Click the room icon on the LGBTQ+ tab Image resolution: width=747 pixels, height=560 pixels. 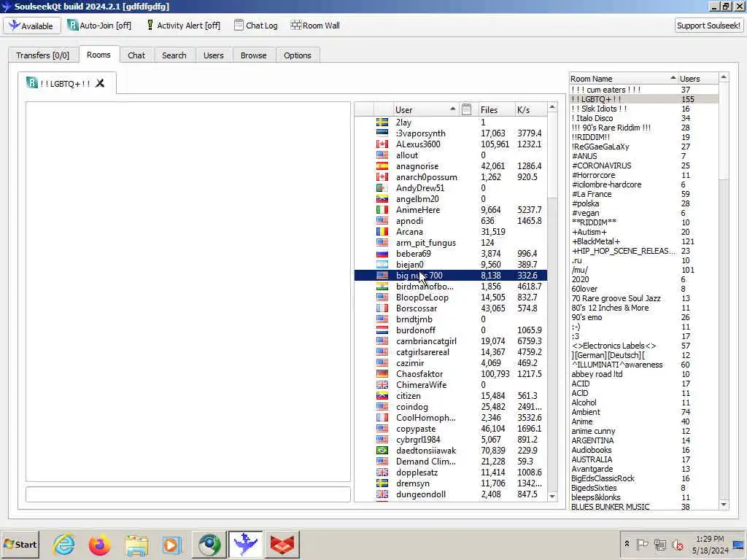31,83
